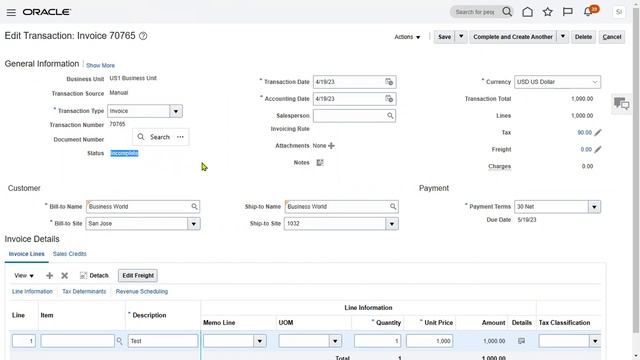
Task: Search for an Item with magnifier icon
Action: point(119,341)
